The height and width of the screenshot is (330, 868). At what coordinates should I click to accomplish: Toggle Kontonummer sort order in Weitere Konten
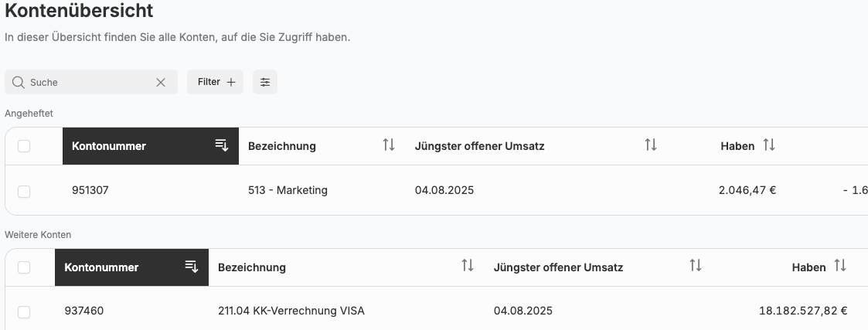[x=192, y=267]
